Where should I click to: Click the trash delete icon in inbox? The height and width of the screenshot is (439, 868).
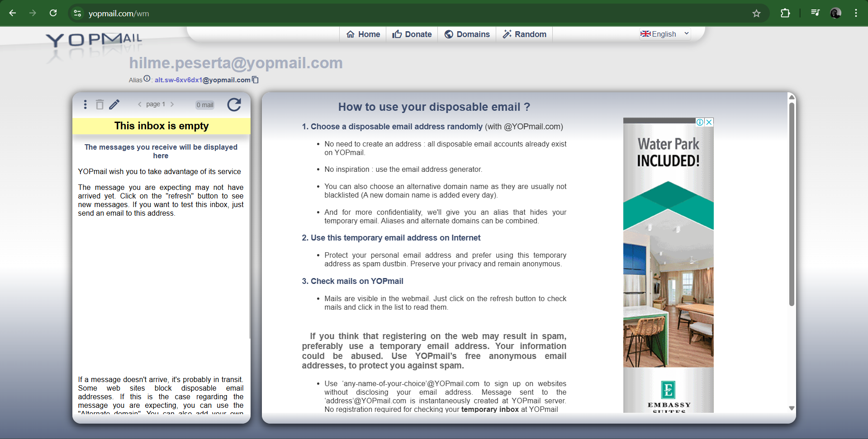[x=100, y=104]
